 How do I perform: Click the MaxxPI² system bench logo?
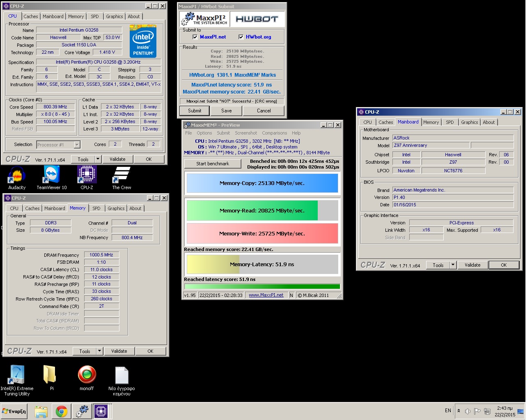coord(204,19)
